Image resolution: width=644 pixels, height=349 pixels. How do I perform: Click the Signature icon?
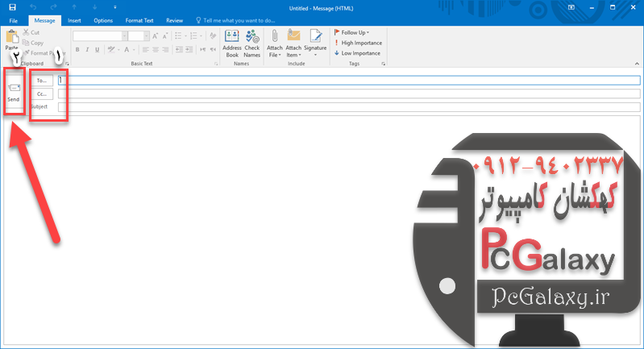pos(315,37)
